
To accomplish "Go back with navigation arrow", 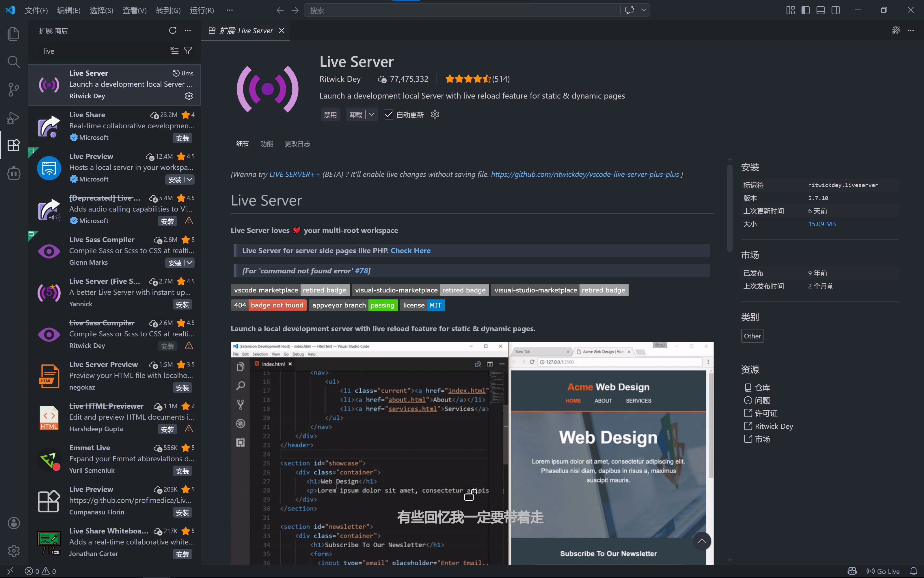I will tap(280, 10).
